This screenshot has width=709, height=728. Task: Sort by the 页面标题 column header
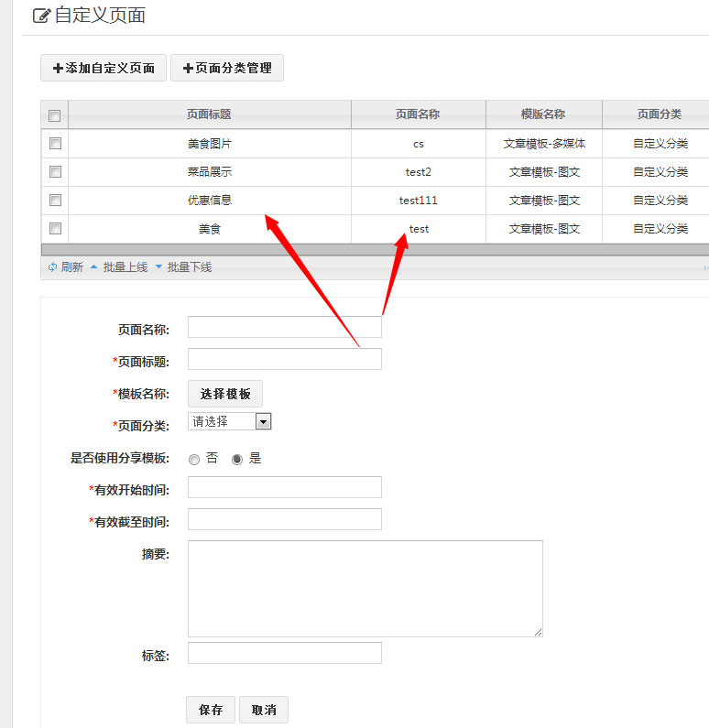click(x=210, y=114)
